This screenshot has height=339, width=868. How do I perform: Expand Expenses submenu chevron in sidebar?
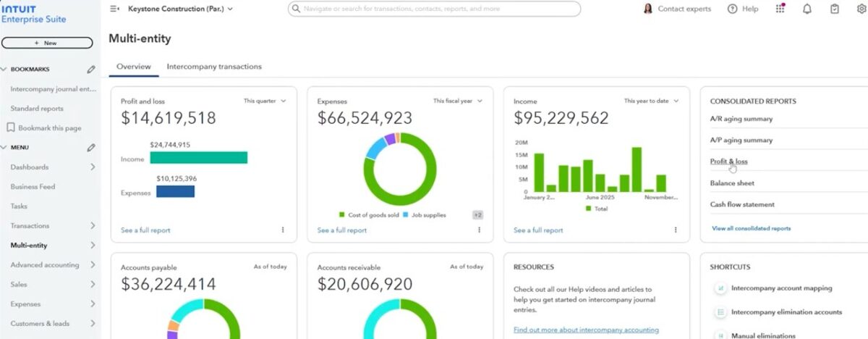click(93, 304)
